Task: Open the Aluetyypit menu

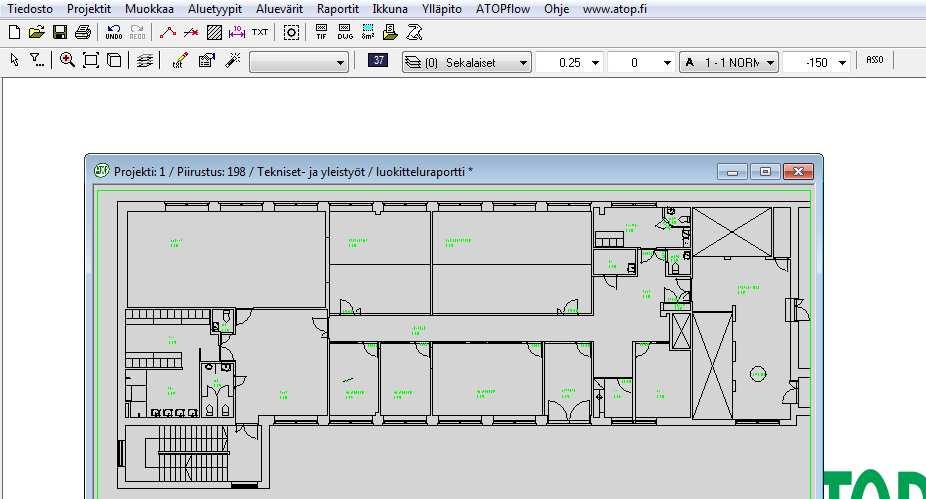Action: [215, 9]
